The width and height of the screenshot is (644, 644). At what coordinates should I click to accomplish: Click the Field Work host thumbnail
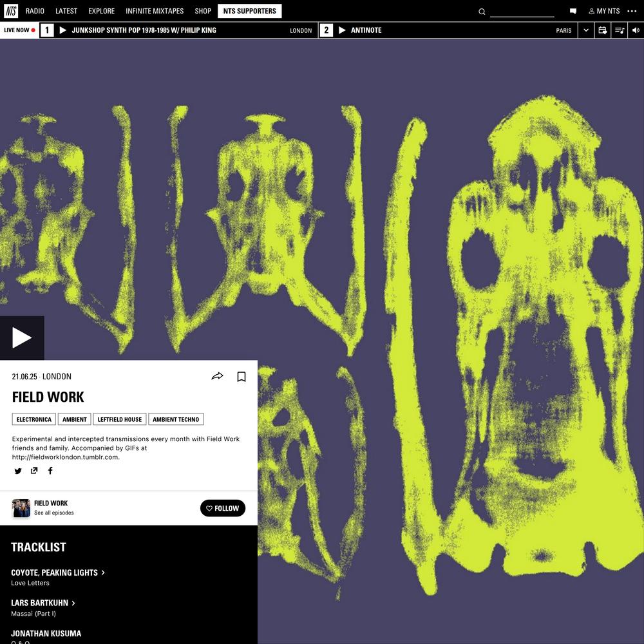[21, 508]
